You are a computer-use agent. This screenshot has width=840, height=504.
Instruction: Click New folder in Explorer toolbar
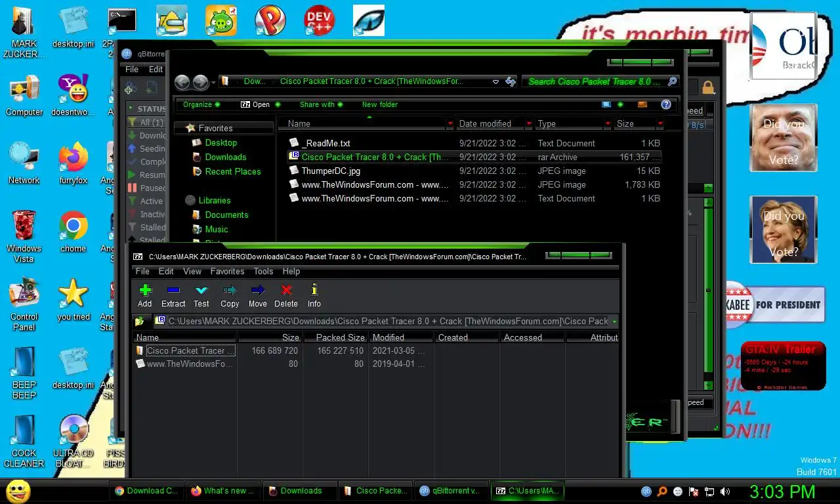point(380,104)
